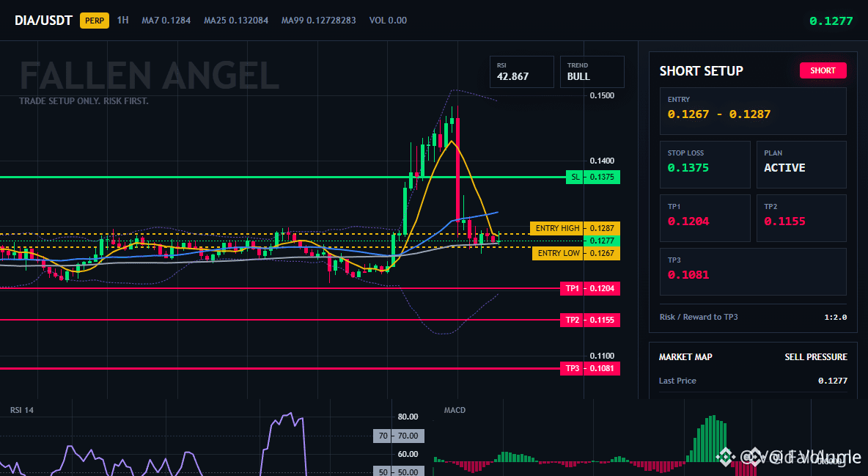The height and width of the screenshot is (476, 868).
Task: Select the 1H timeframe label
Action: (x=123, y=20)
